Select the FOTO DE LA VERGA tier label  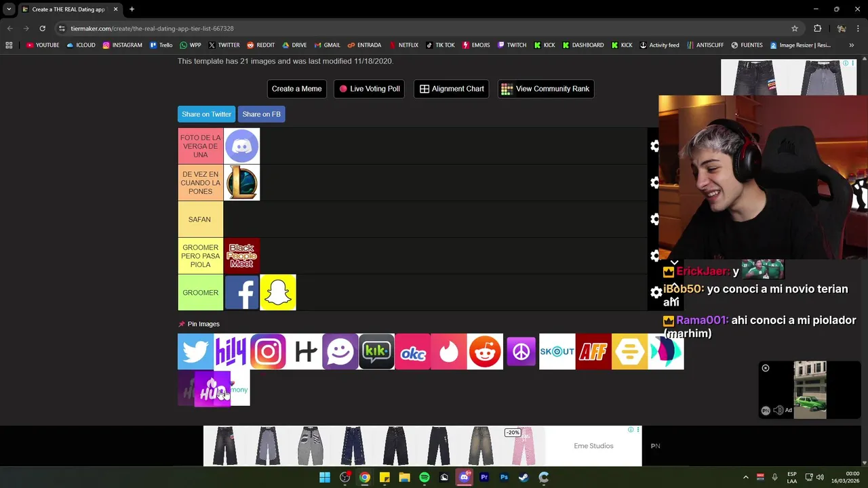click(x=200, y=146)
